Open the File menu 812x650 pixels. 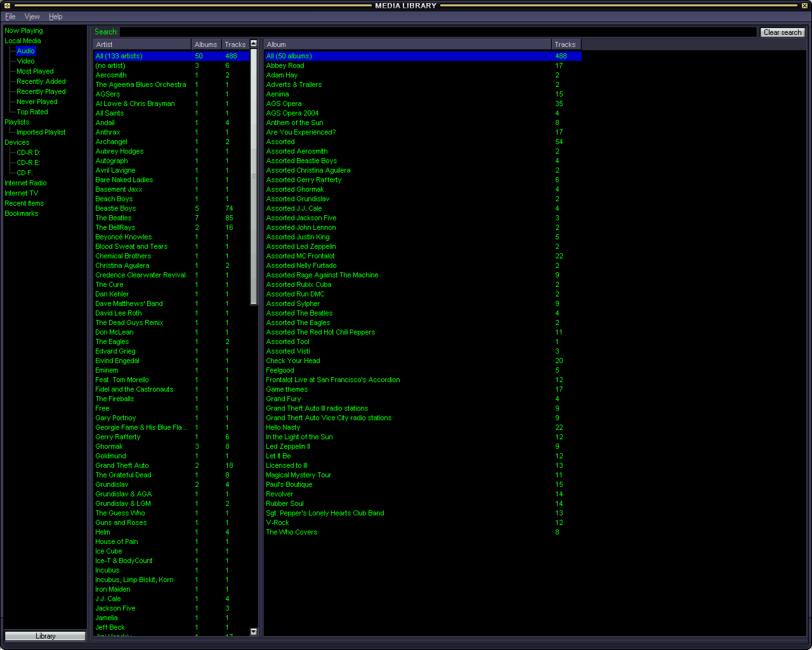[x=10, y=17]
